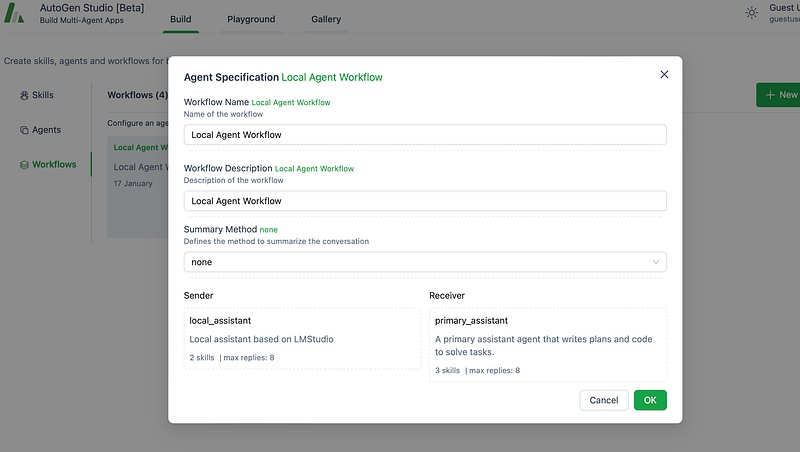Click the plus icon on New button
This screenshot has height=452, width=800.
coord(770,95)
